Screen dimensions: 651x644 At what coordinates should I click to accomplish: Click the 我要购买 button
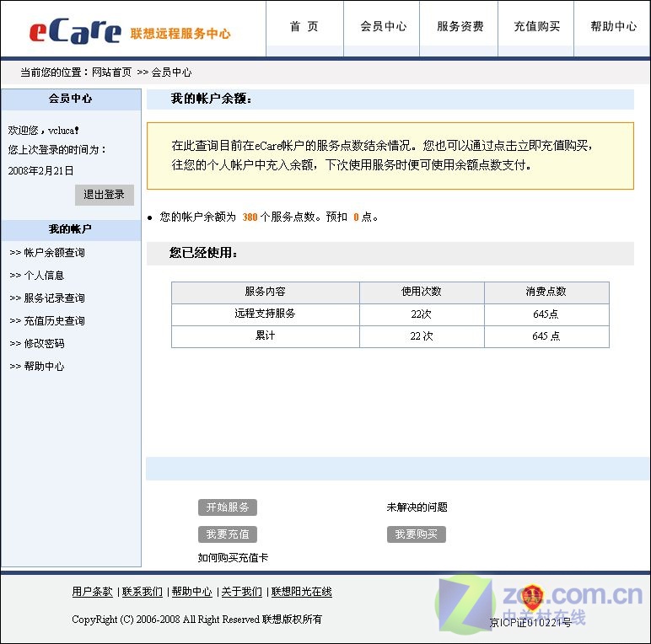click(417, 534)
